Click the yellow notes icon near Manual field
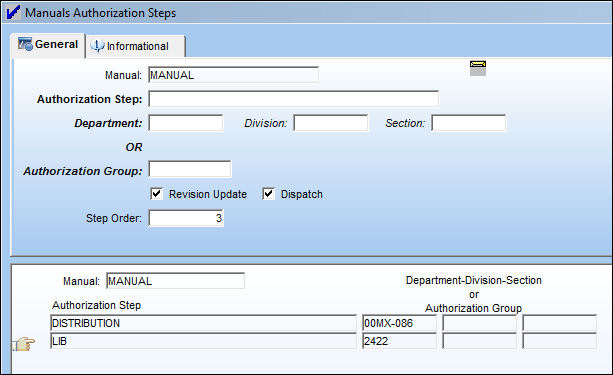 [x=478, y=68]
